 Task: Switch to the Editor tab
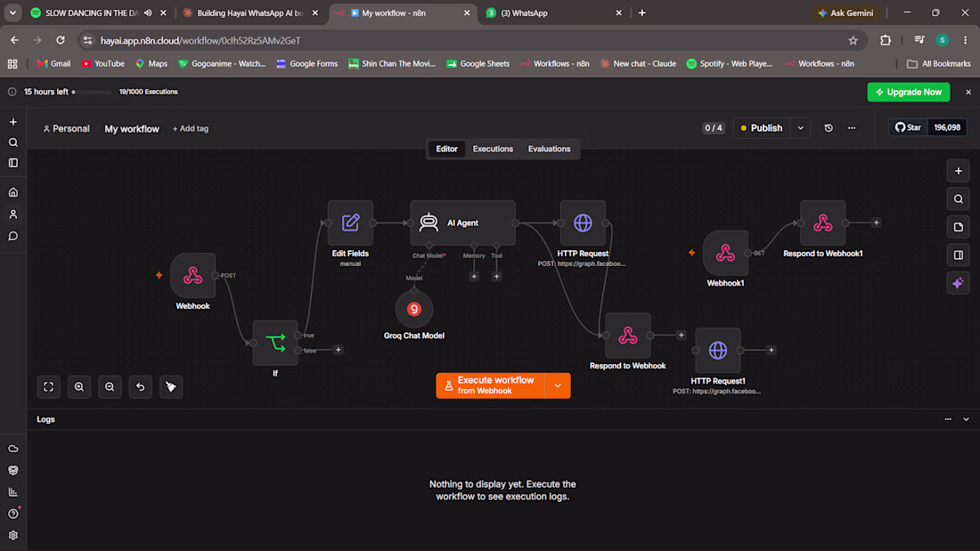(447, 149)
